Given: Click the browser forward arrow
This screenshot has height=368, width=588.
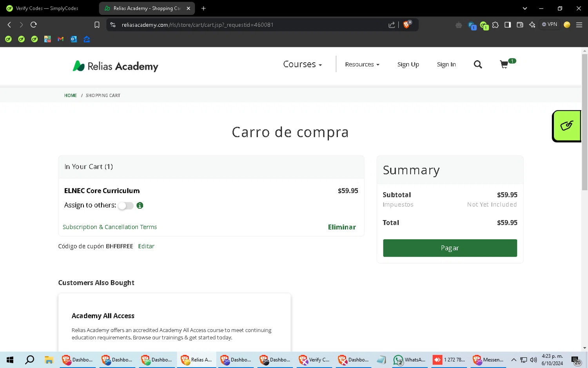Looking at the screenshot, I should click(21, 25).
